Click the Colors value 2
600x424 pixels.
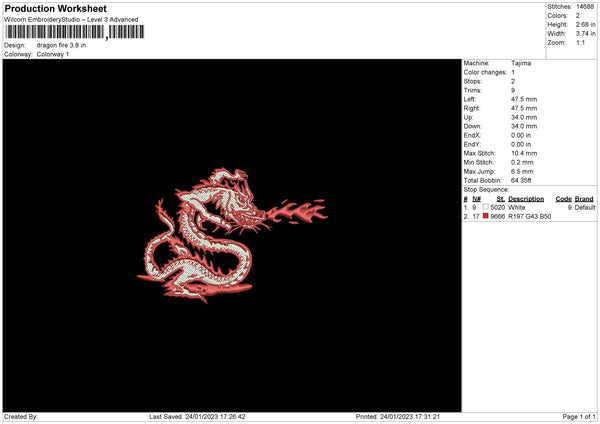click(x=577, y=16)
